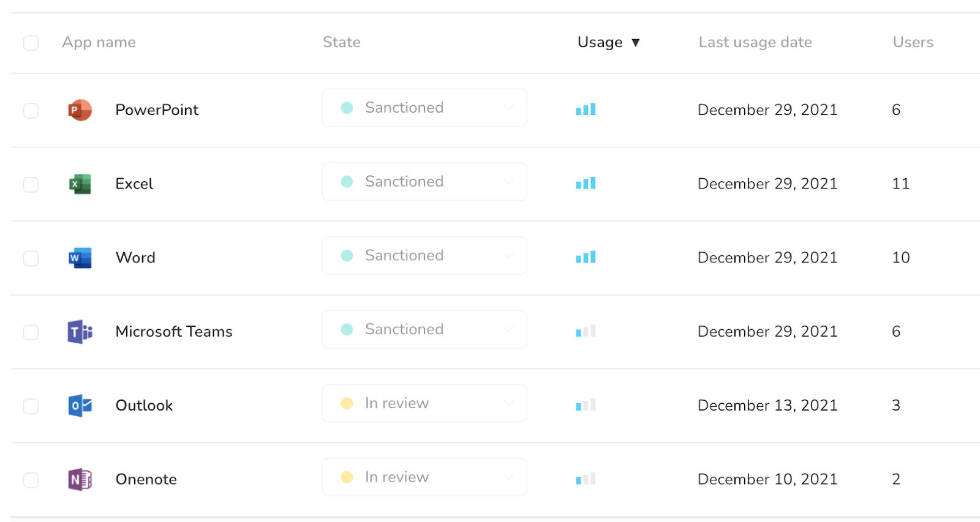
Task: Click the Microsoft Teams app icon
Action: (x=80, y=332)
